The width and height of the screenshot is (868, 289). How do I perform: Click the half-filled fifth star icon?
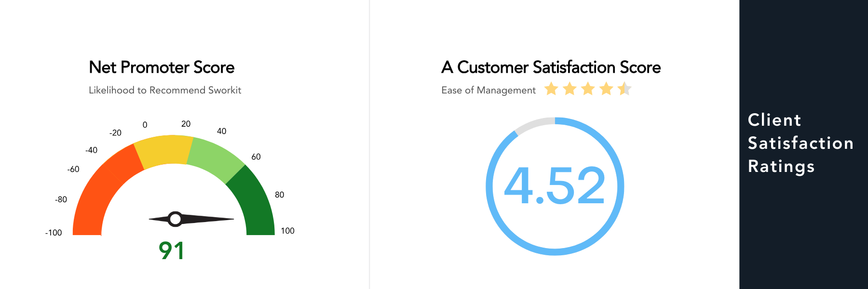coord(624,89)
